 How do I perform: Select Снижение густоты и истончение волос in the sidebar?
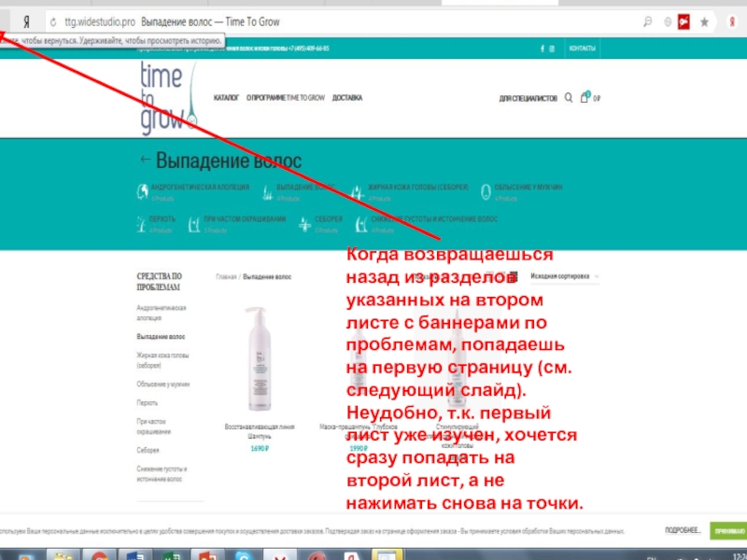coord(162,474)
